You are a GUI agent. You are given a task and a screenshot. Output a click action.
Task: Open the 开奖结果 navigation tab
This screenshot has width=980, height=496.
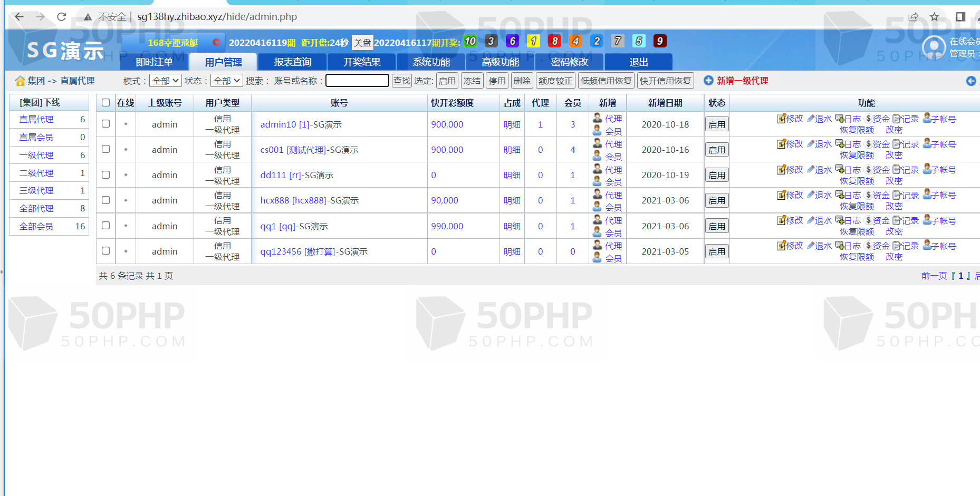click(x=362, y=62)
